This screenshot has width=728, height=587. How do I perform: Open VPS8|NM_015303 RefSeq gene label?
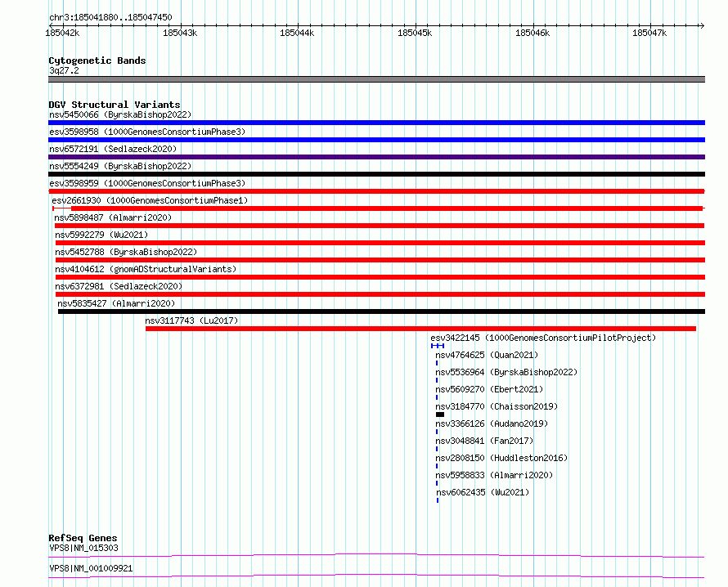pos(83,548)
